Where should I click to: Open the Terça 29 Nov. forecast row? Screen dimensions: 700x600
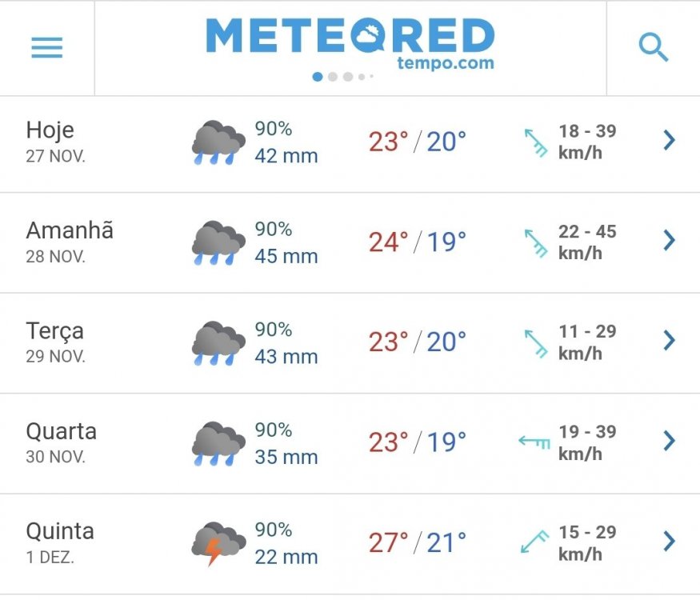click(x=350, y=343)
